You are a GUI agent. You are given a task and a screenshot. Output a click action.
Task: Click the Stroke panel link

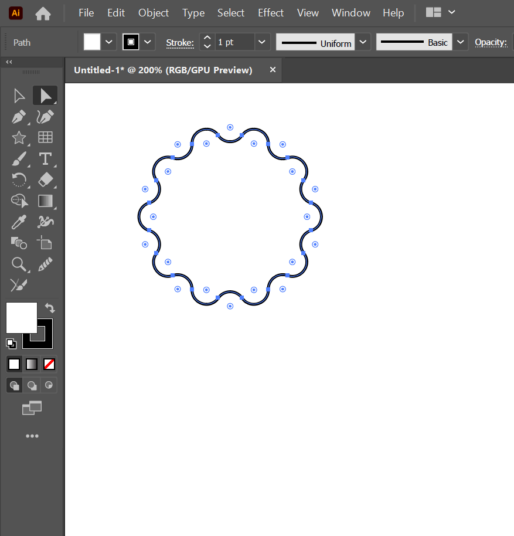point(180,43)
